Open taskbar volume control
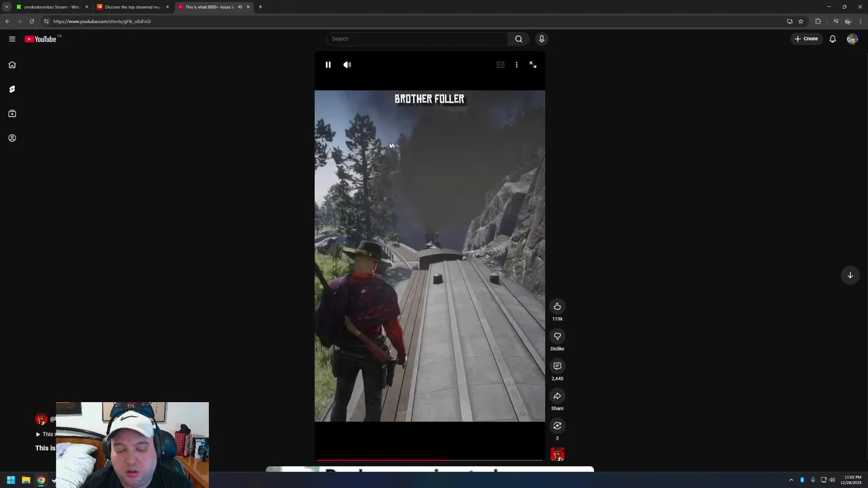Screen dimensions: 868x488 (832, 480)
